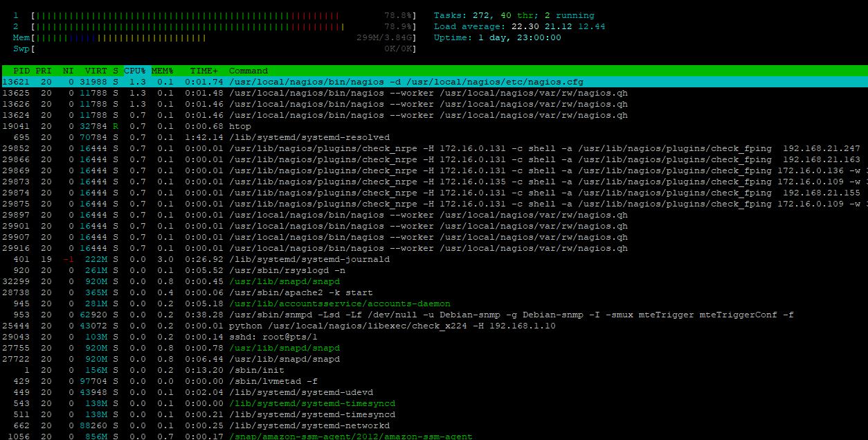The height and width of the screenshot is (440, 868).
Task: Sort processes by the CPU% column header
Action: click(x=135, y=71)
